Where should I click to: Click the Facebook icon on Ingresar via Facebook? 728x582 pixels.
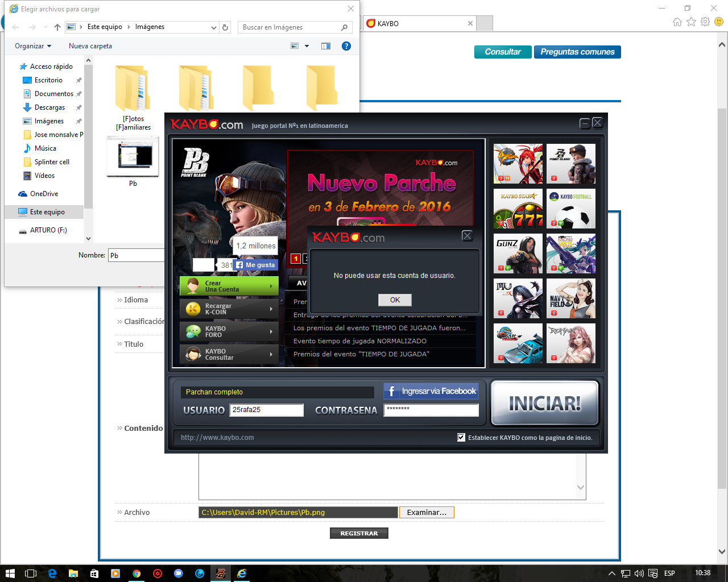pos(391,391)
